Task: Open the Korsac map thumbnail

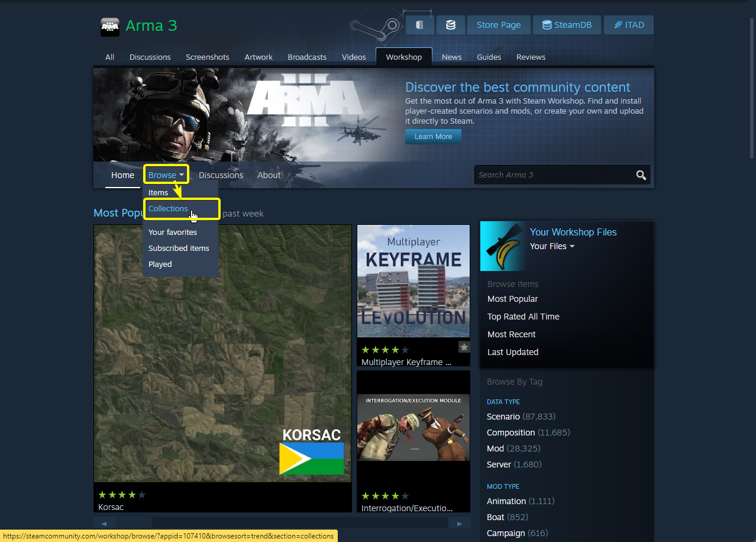Action: tap(222, 353)
